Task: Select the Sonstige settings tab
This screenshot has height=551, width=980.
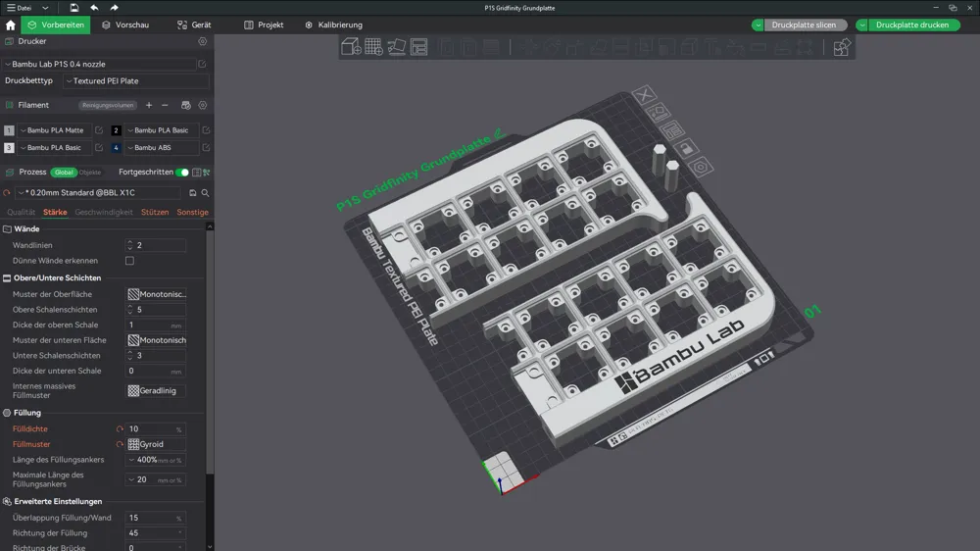Action: pyautogui.click(x=192, y=212)
